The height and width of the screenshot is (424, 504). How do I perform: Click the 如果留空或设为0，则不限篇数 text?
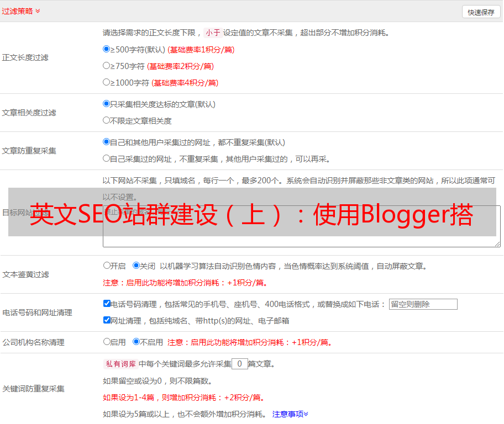point(158,381)
